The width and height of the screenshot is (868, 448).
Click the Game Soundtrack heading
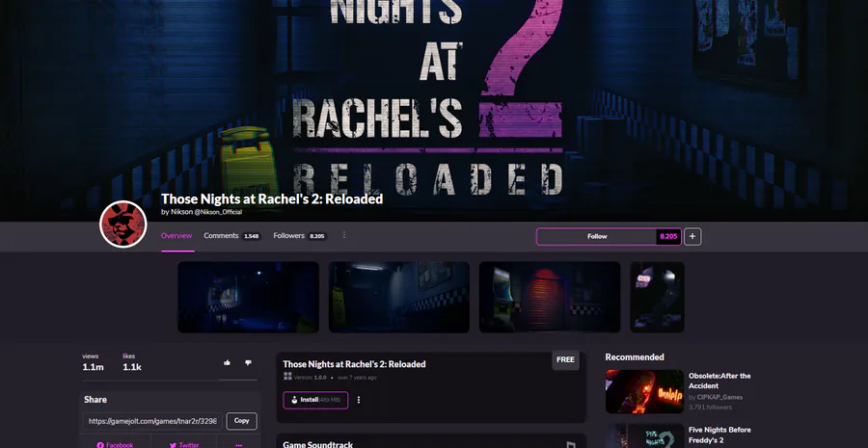click(x=317, y=444)
